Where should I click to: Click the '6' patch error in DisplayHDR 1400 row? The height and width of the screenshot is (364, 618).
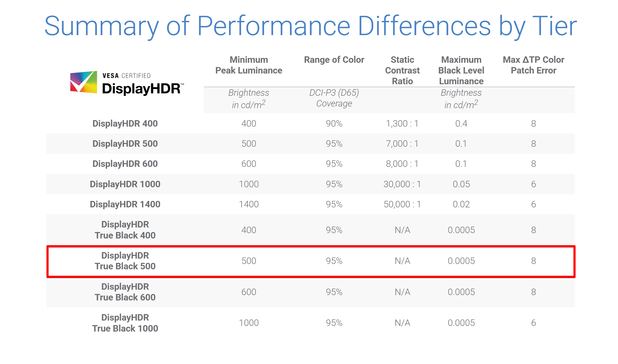pyautogui.click(x=533, y=204)
